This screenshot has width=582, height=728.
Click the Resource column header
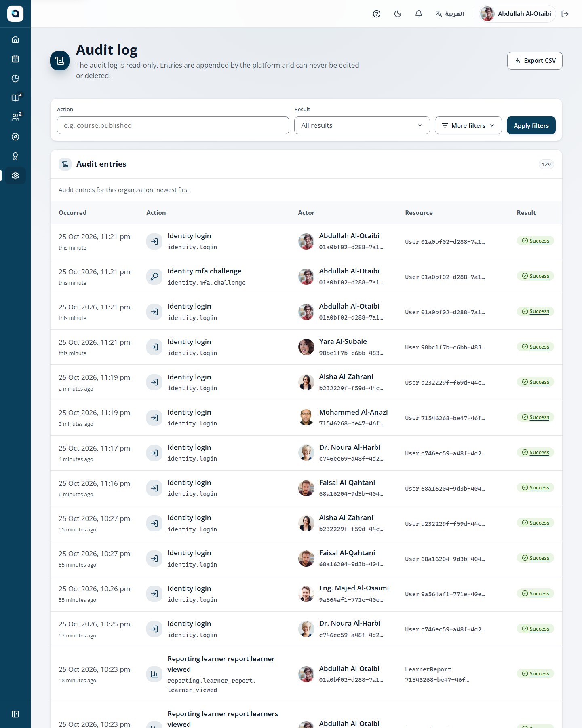[x=419, y=213]
